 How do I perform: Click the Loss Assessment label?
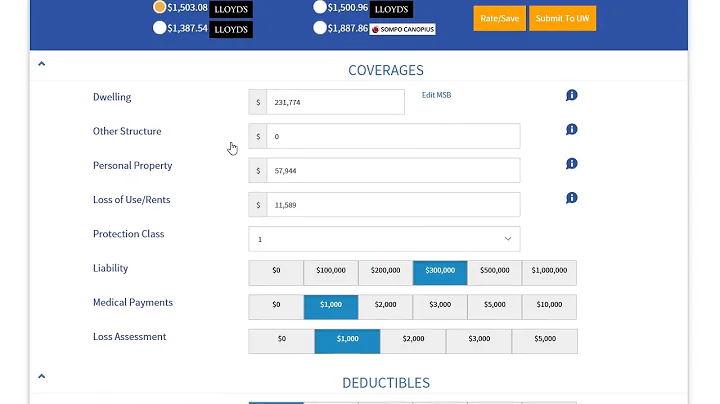[x=129, y=337]
